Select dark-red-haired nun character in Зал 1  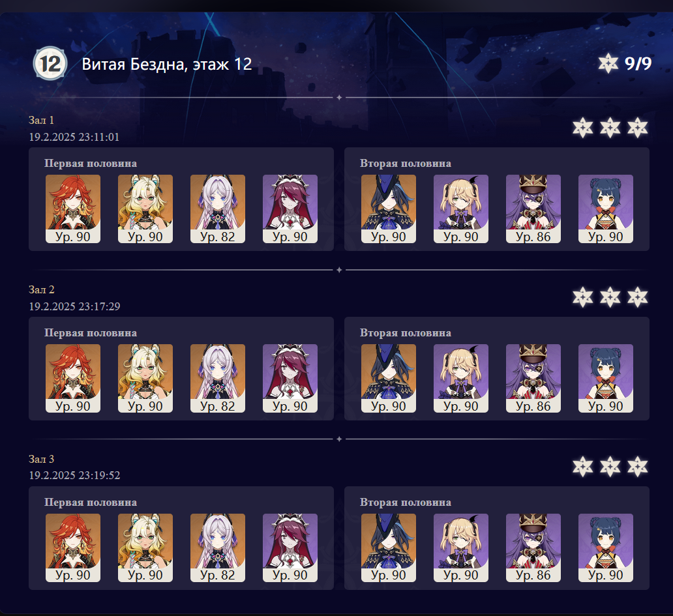pos(290,209)
